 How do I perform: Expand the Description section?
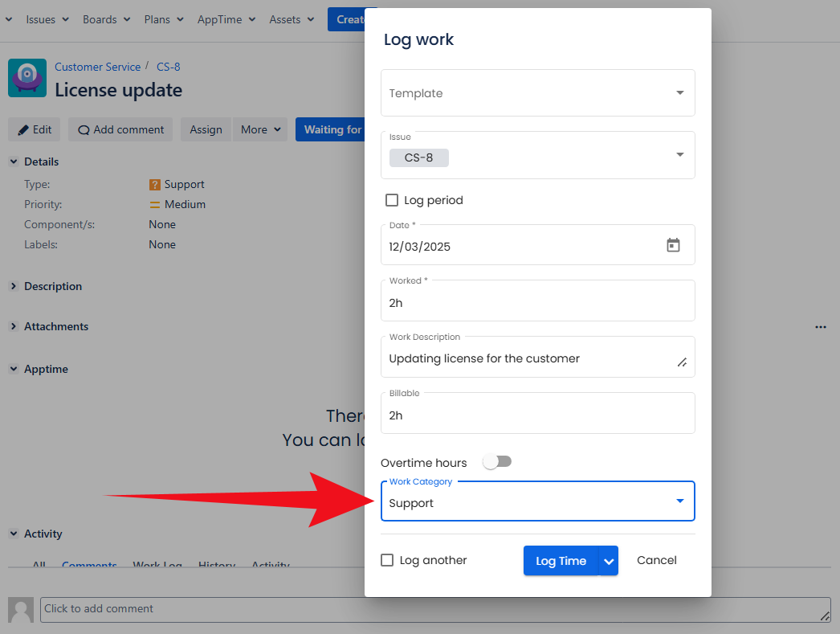(x=14, y=286)
